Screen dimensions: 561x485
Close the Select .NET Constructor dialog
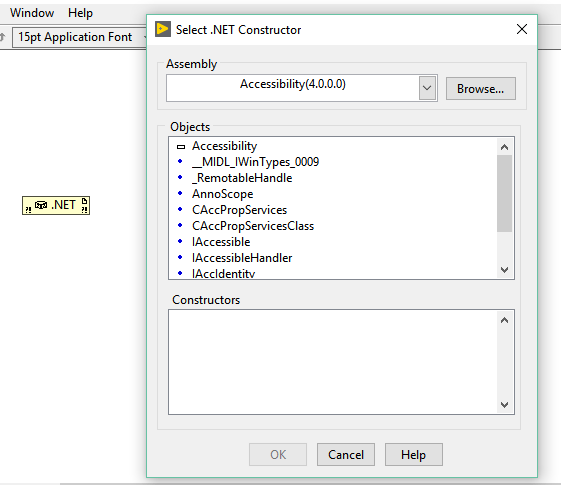tap(522, 29)
